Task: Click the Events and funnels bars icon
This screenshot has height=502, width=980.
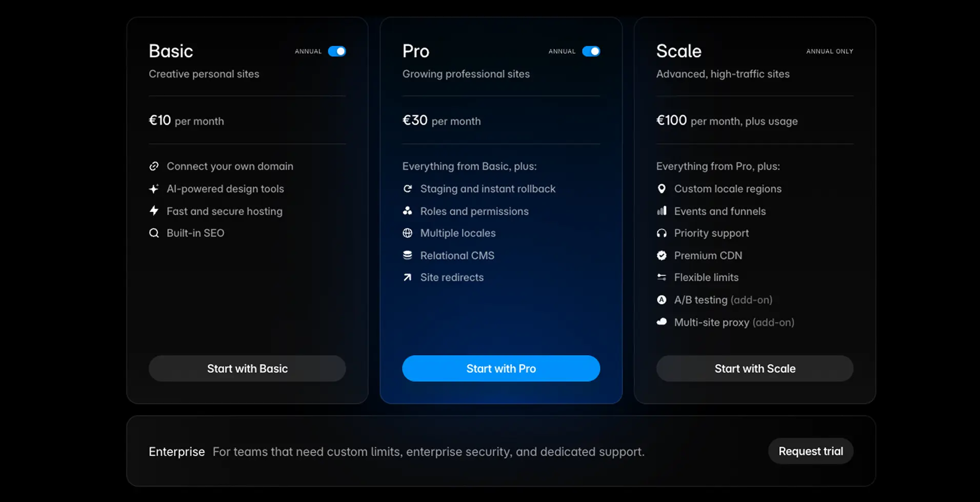Action: click(662, 211)
